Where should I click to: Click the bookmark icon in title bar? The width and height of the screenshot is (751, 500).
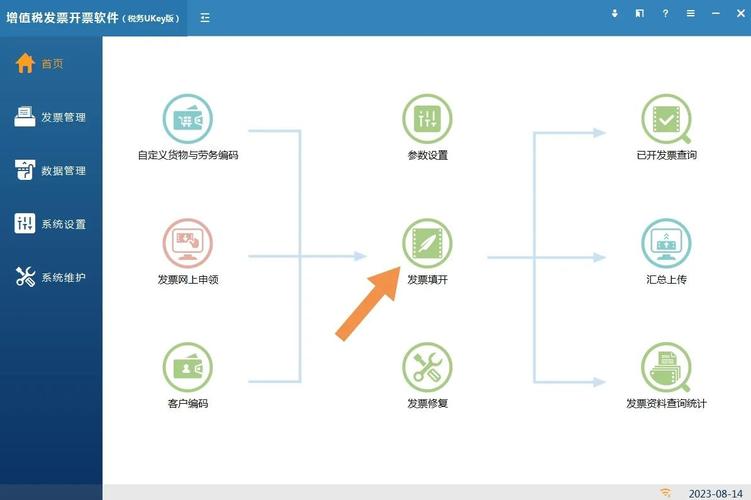pyautogui.click(x=639, y=13)
